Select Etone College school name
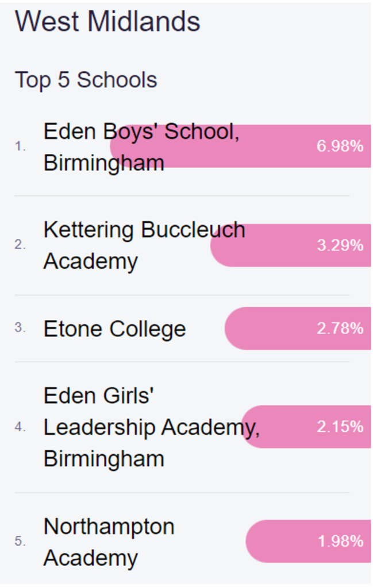 114,329
